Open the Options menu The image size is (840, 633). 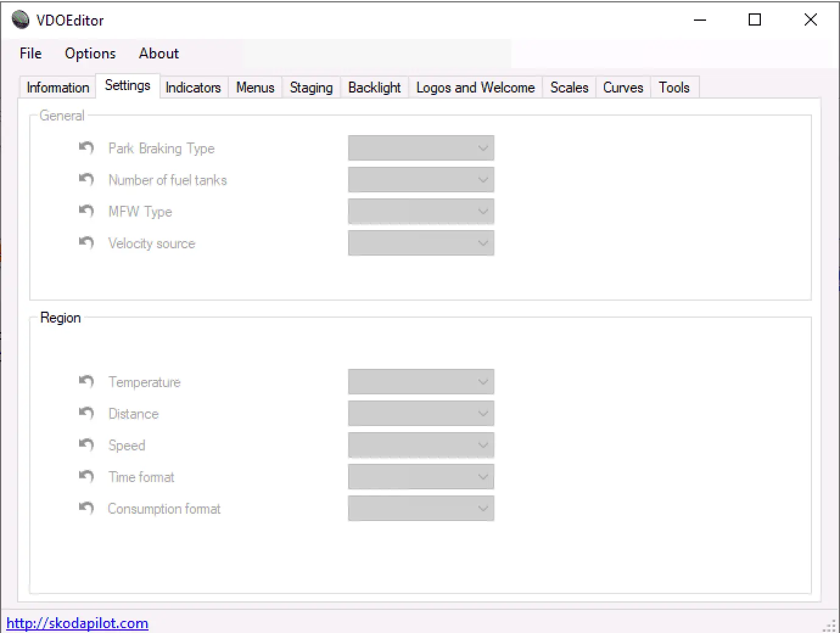90,54
